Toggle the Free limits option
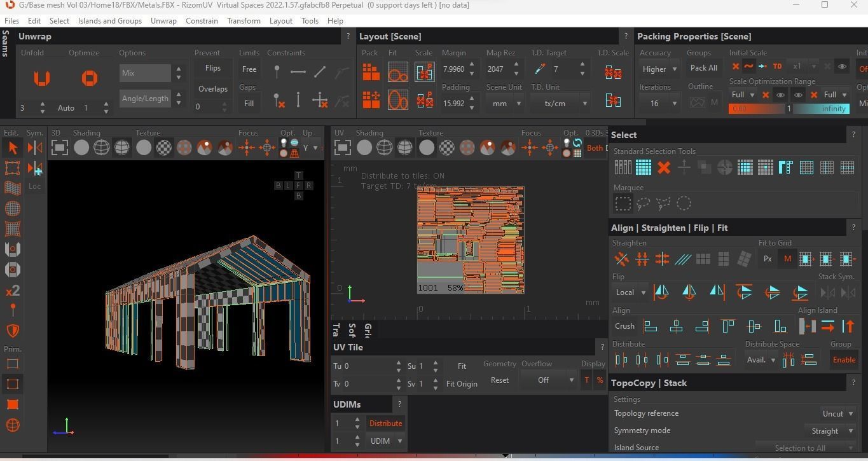868x461 pixels. (249, 69)
